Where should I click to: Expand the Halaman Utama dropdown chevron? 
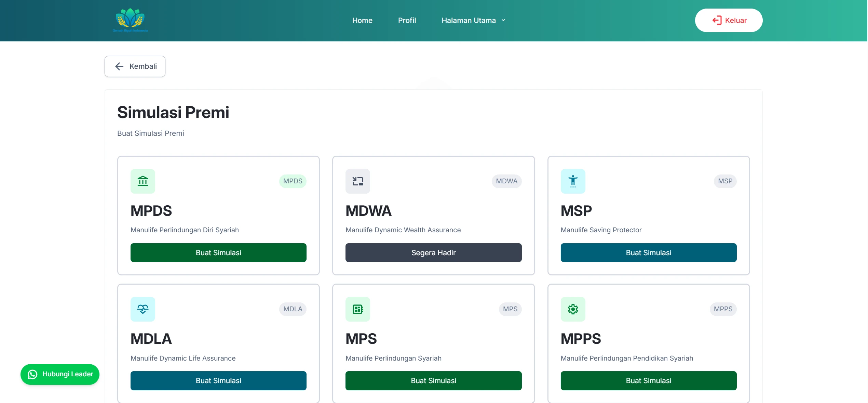tap(503, 21)
